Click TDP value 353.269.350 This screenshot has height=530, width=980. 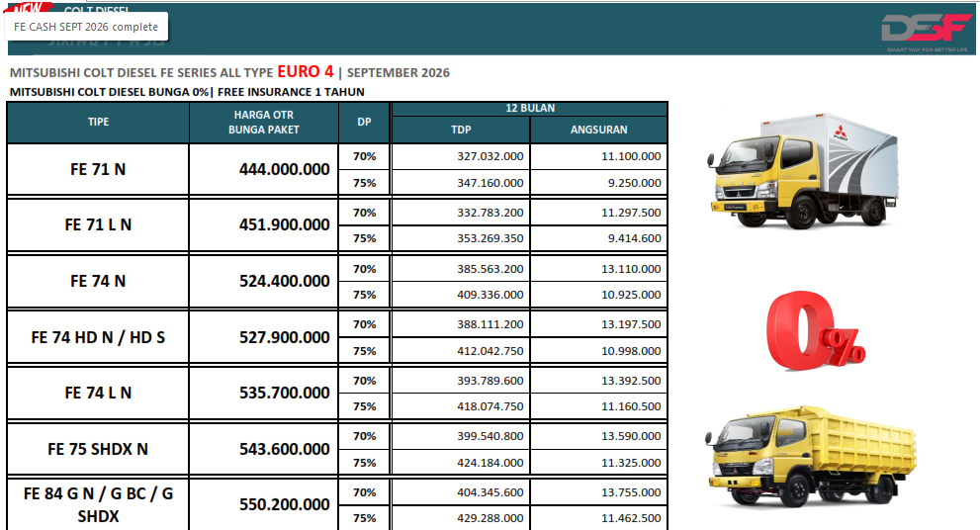click(490, 238)
